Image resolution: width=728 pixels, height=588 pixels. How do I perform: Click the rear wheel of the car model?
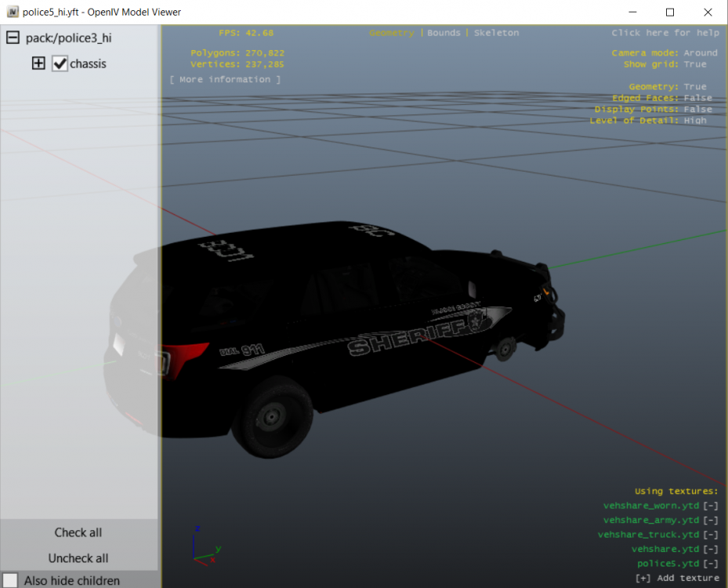[273, 417]
